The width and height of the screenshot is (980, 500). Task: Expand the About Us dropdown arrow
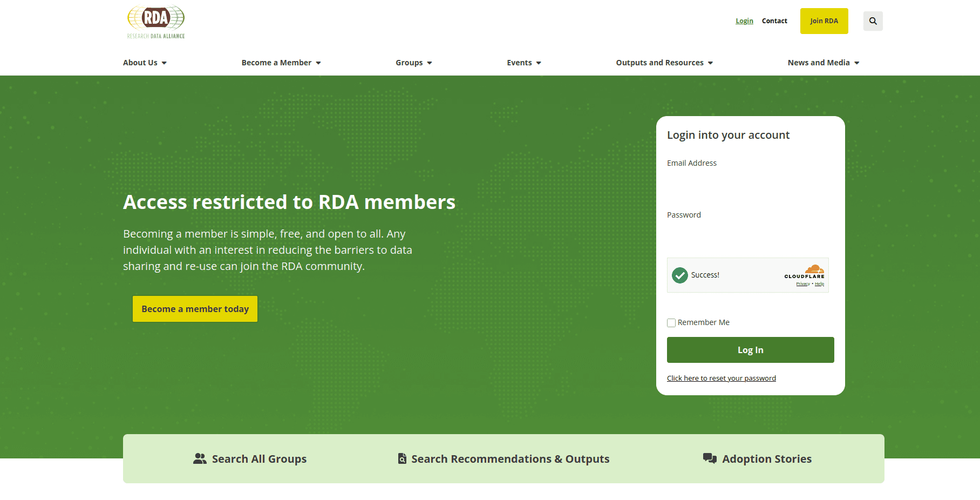point(164,63)
